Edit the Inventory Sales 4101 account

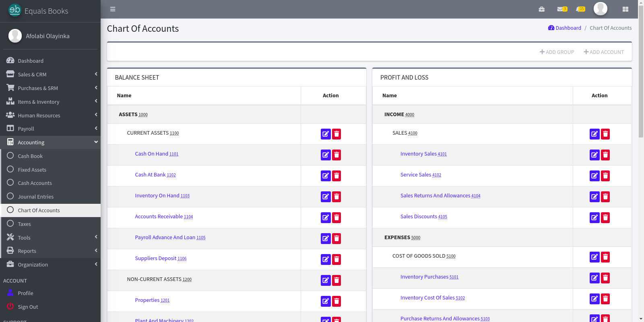click(x=594, y=155)
